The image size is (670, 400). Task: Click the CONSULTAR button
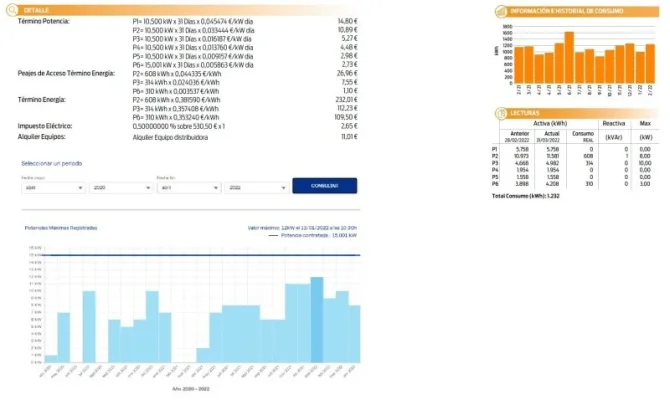point(325,186)
